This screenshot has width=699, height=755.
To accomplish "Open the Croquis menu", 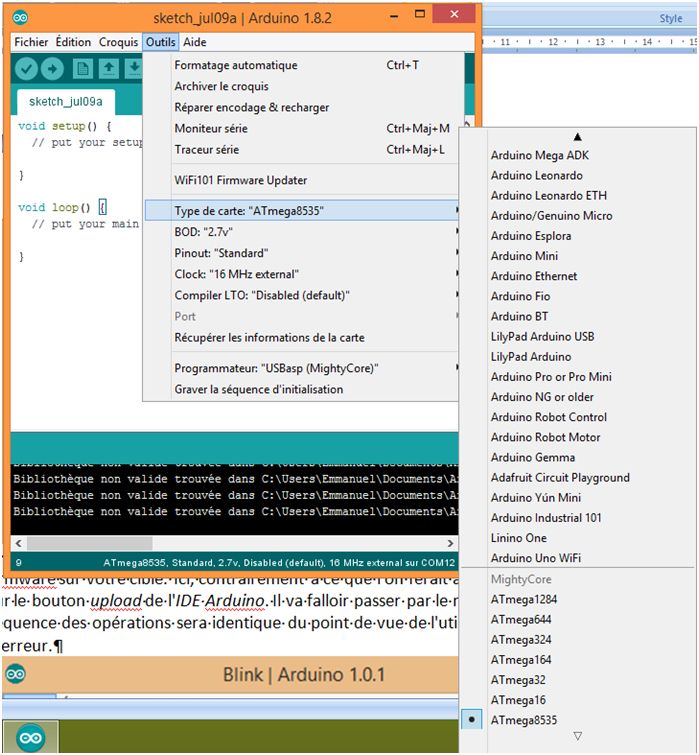I will (x=118, y=42).
